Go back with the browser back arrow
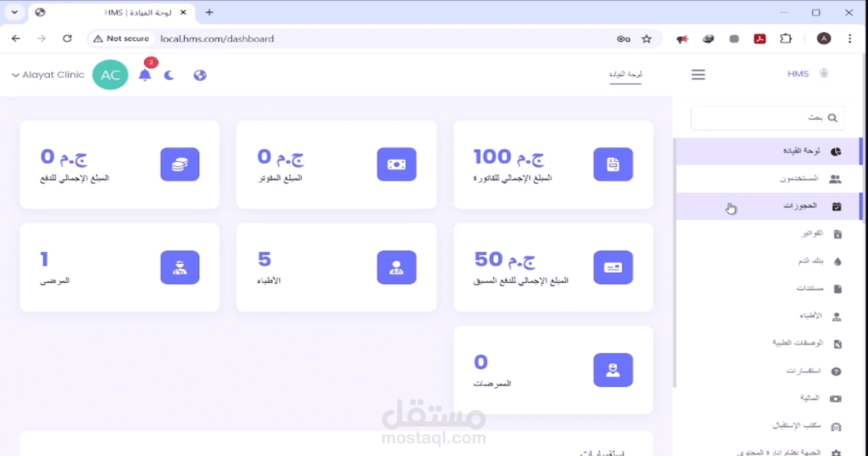Screen dimensions: 868x456 pos(16,38)
